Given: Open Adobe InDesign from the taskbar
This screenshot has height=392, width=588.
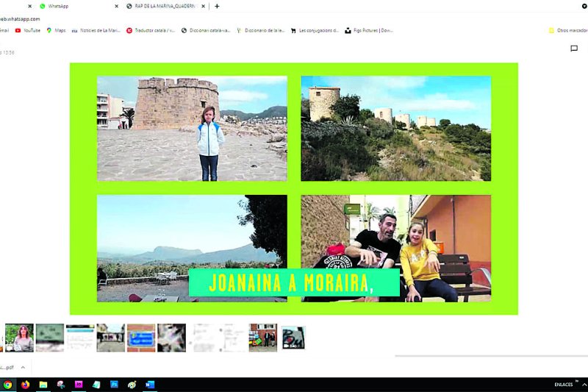Looking at the screenshot, I should pos(79,385).
